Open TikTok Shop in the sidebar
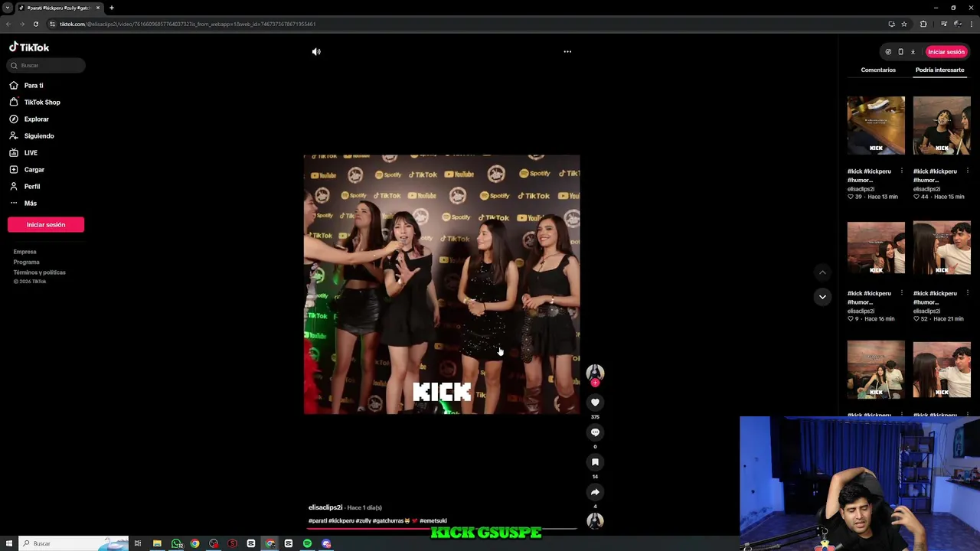This screenshot has width=980, height=551. 41,102
